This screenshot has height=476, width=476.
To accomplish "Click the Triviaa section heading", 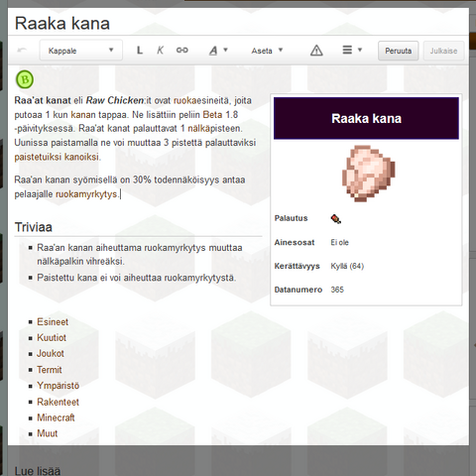I will pos(34,227).
